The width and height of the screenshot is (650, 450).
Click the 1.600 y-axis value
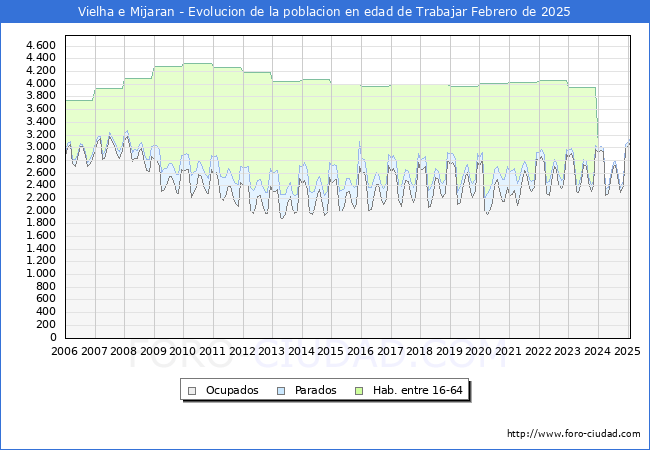tap(41, 236)
